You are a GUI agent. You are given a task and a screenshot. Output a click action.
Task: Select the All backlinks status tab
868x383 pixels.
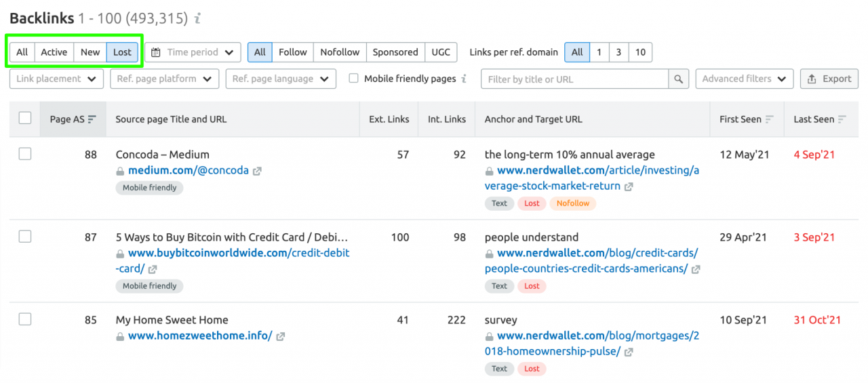pyautogui.click(x=22, y=52)
